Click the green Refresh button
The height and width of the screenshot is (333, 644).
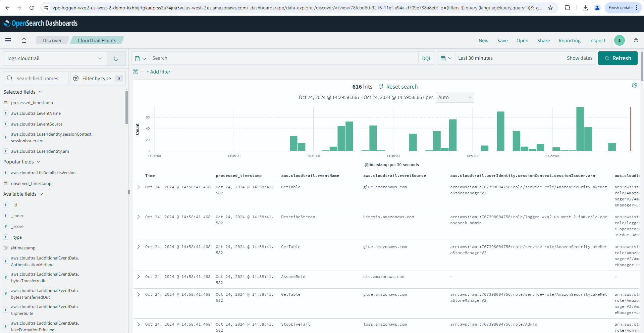[x=618, y=58]
